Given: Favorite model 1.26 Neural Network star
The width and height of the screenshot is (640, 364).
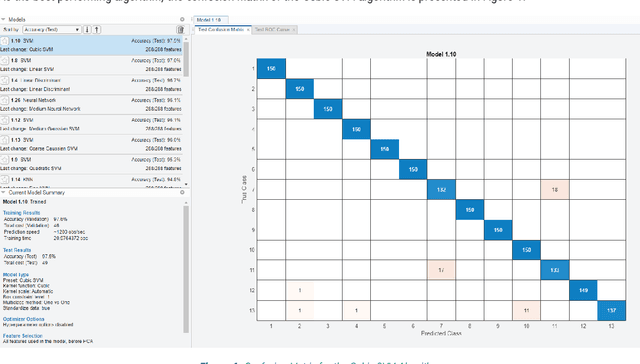Looking at the screenshot, I should pos(4,100).
